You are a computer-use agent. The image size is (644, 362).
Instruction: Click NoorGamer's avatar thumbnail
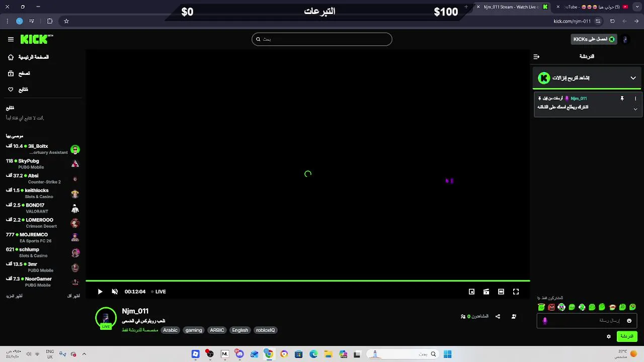pyautogui.click(x=75, y=282)
